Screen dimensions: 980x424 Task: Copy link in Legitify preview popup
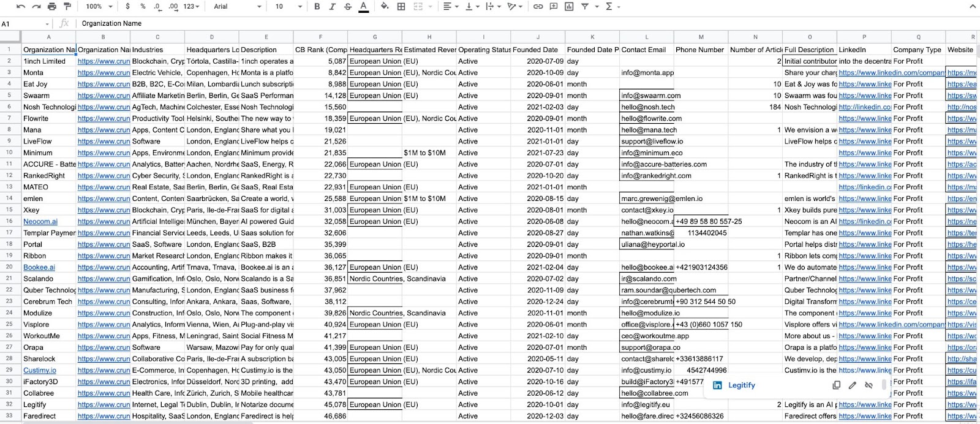click(x=836, y=385)
